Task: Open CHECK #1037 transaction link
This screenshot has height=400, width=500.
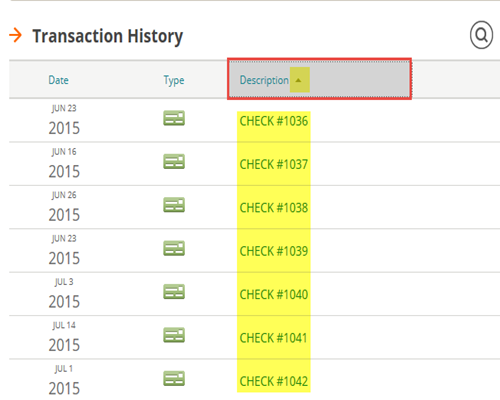Action: (274, 164)
